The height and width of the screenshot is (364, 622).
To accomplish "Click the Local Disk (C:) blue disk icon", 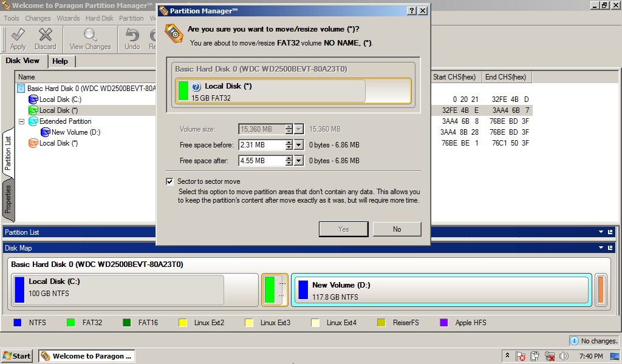I will point(33,99).
